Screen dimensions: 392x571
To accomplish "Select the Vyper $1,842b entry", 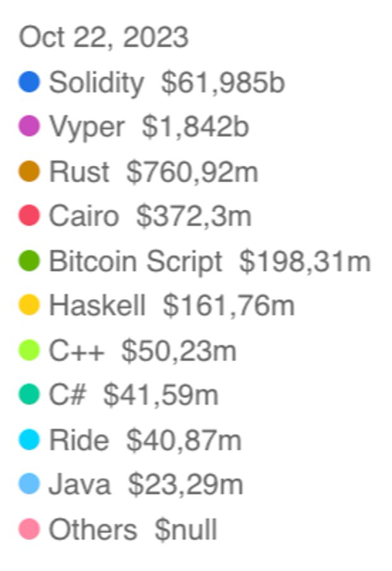I will click(148, 127).
